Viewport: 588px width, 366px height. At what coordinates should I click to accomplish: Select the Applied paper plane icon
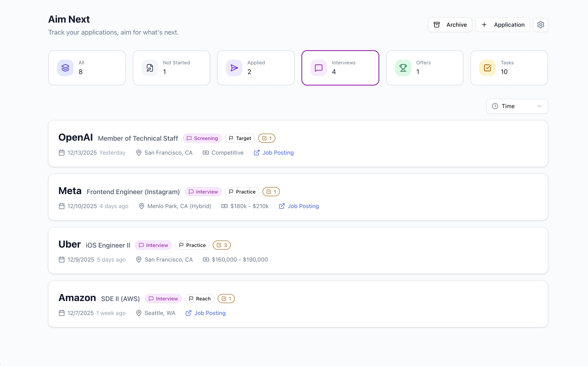pyautogui.click(x=234, y=68)
